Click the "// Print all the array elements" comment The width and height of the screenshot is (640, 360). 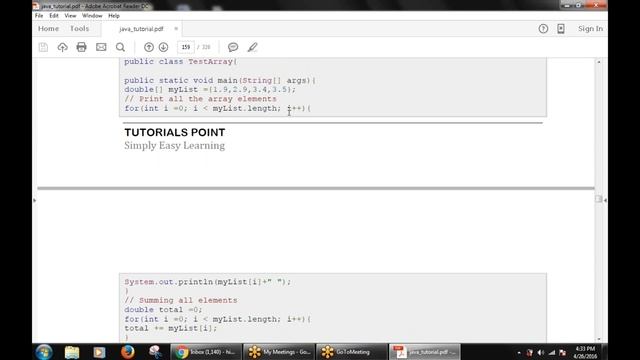point(200,99)
